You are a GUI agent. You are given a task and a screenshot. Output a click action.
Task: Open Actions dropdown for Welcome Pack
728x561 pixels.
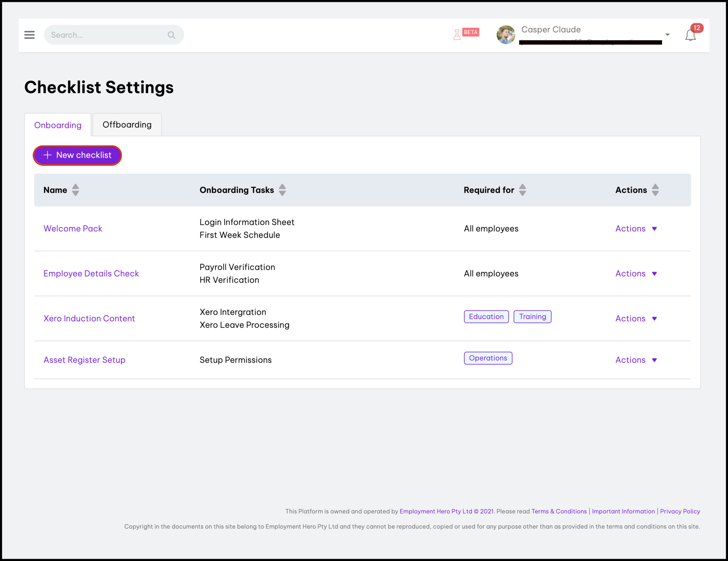pos(636,229)
